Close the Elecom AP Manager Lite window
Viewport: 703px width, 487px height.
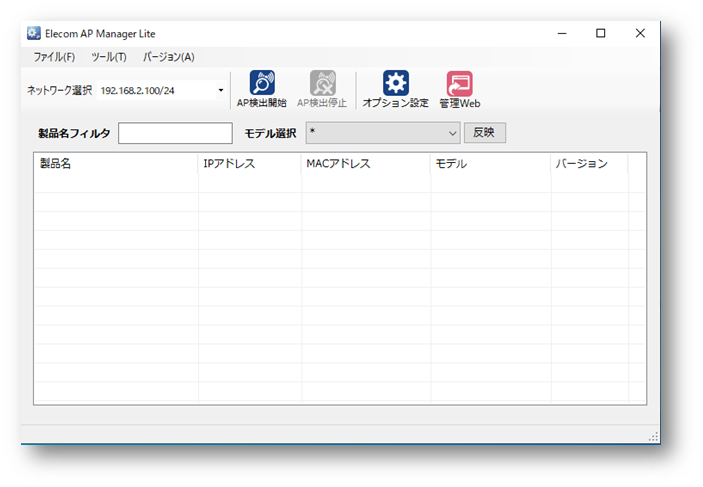[640, 33]
